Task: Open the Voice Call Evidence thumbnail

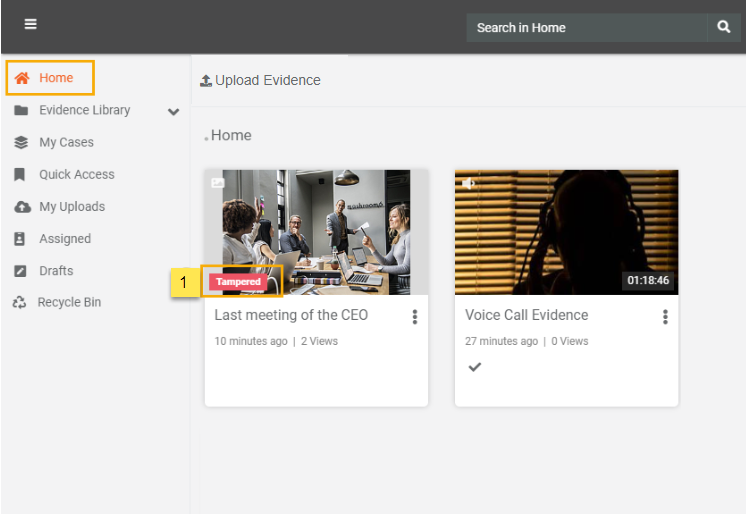Action: [566, 232]
